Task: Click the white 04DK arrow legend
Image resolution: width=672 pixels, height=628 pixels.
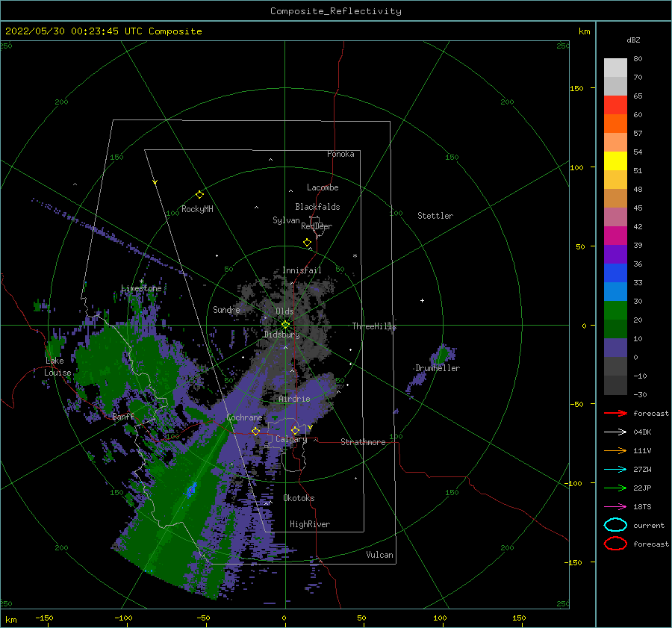Action: click(615, 432)
